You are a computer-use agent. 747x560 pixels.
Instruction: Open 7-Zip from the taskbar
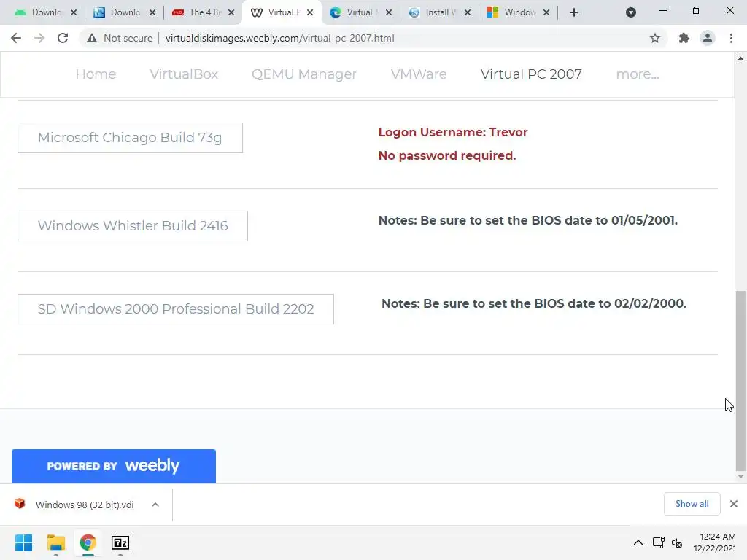pos(120,542)
